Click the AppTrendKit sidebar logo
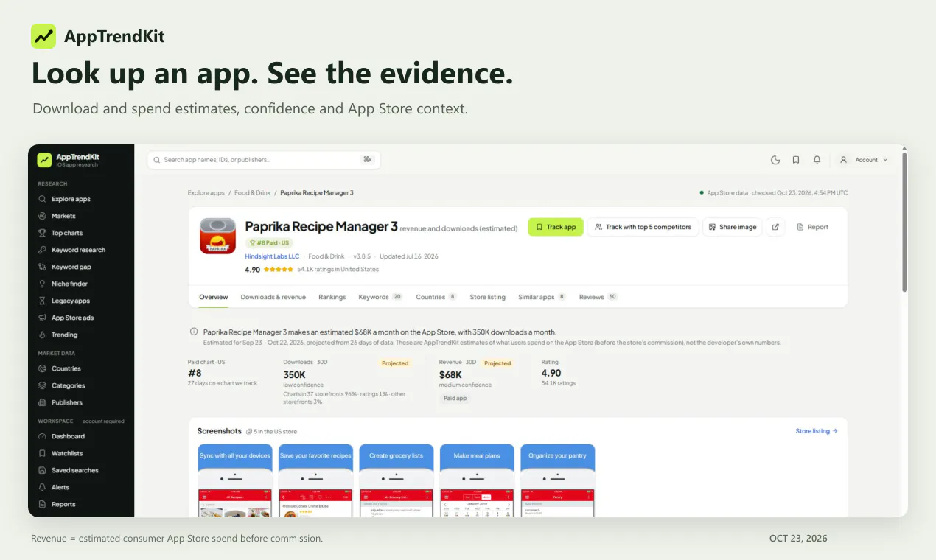This screenshot has width=936, height=560. [x=69, y=160]
